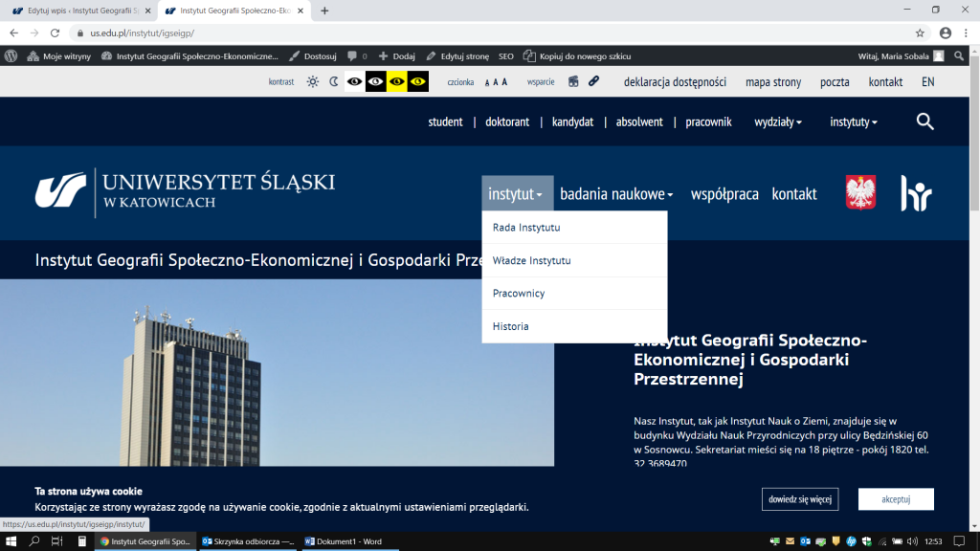Open Task View taskbar icon
Viewport: 980px width, 551px height.
pos(56,541)
